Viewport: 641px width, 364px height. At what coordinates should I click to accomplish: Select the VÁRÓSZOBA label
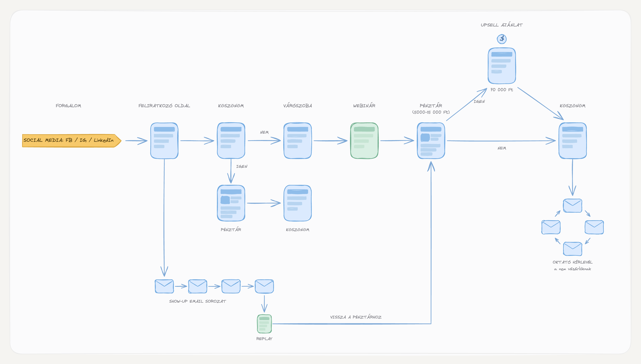click(x=297, y=106)
